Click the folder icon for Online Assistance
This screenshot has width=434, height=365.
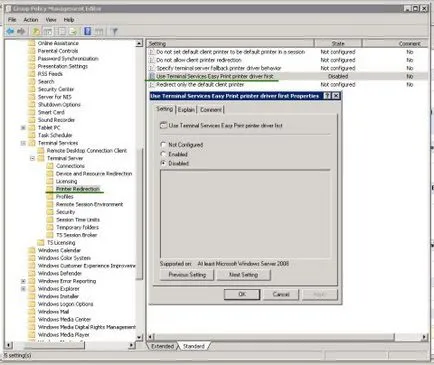(32, 43)
